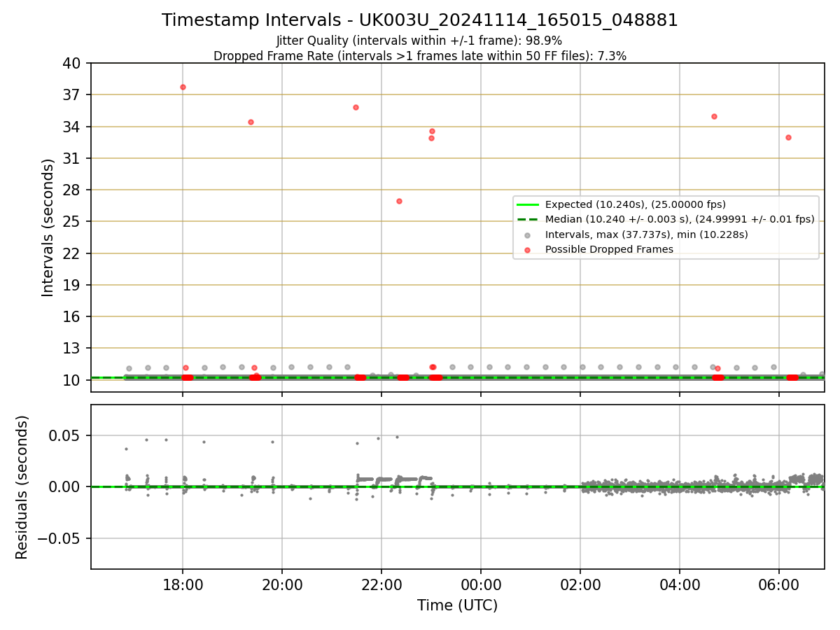Click the 02:00 x-axis tick label

[x=580, y=586]
